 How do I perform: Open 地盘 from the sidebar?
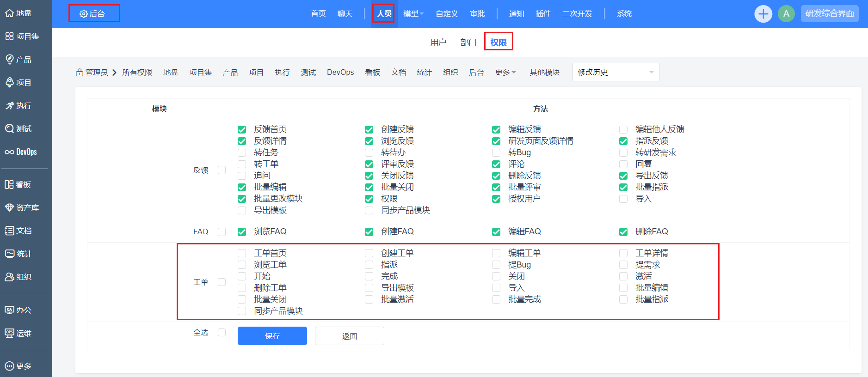pos(18,13)
